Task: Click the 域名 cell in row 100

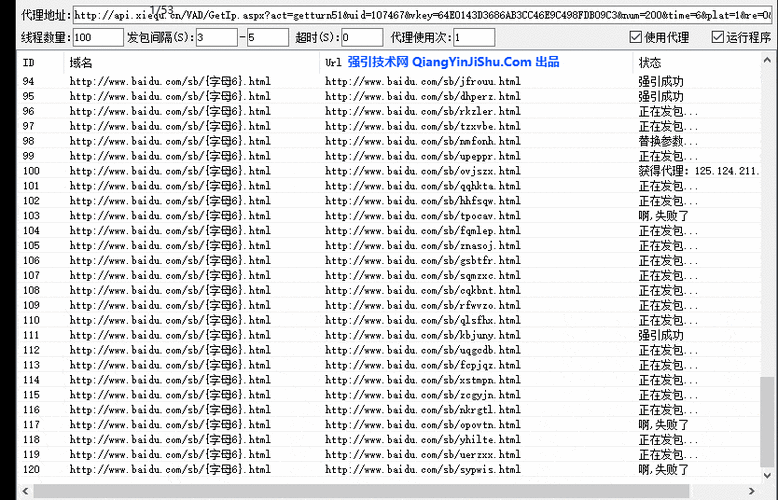Action: click(x=170, y=171)
